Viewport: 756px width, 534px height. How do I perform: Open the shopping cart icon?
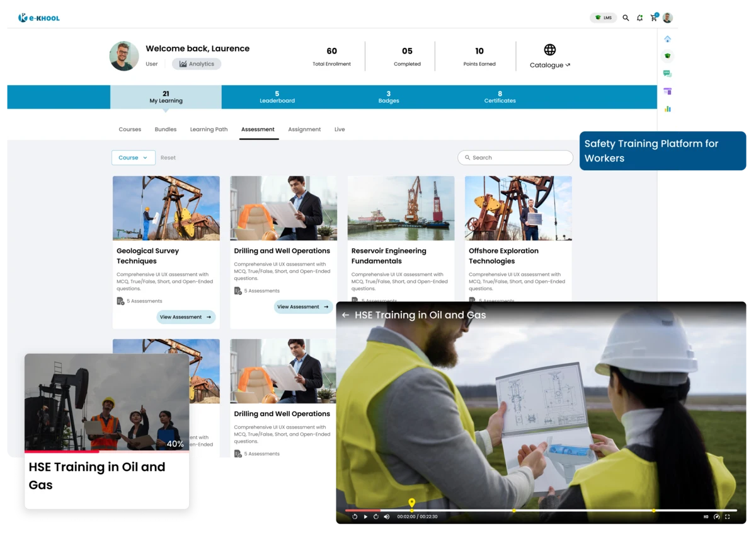pyautogui.click(x=654, y=18)
